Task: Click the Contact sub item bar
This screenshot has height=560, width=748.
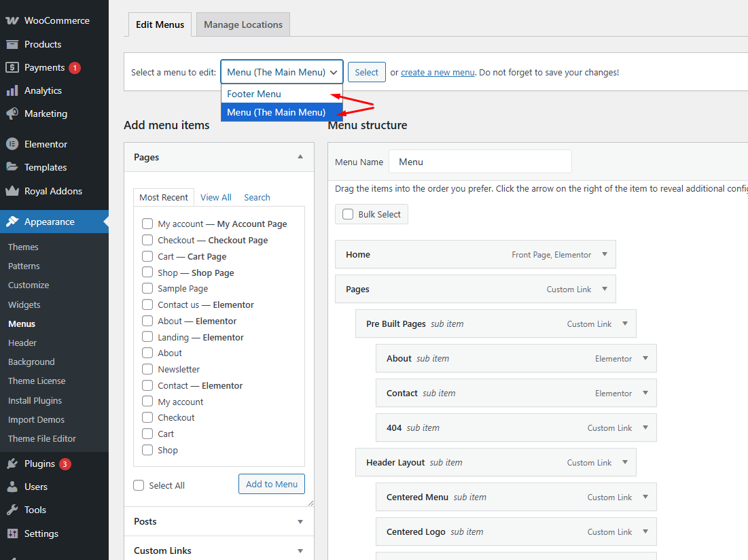Action: pyautogui.click(x=516, y=393)
